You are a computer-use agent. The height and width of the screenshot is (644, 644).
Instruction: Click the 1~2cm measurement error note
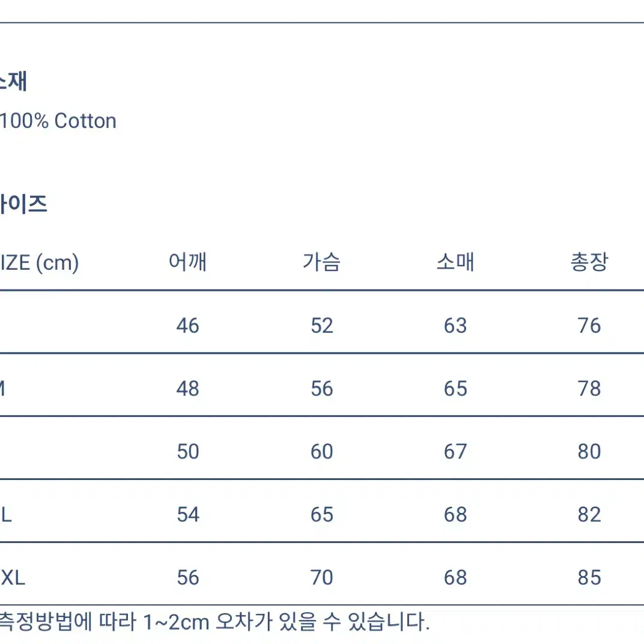point(214,622)
